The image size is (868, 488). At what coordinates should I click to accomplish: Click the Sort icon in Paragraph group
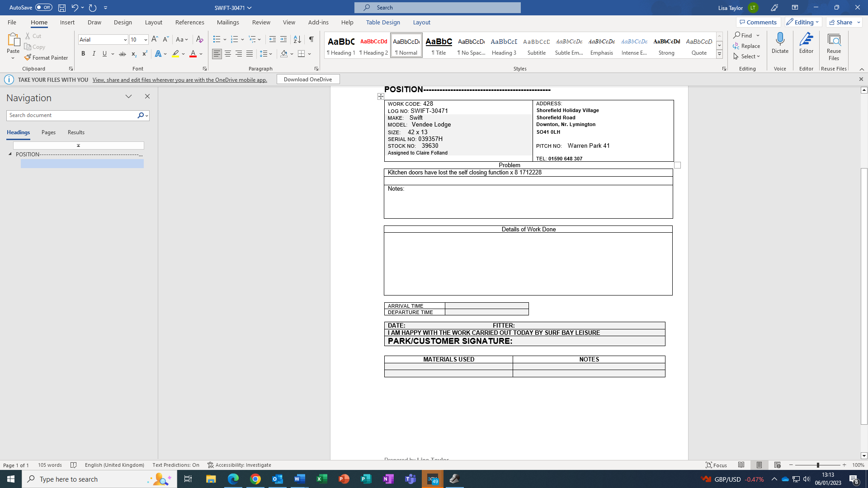point(297,40)
